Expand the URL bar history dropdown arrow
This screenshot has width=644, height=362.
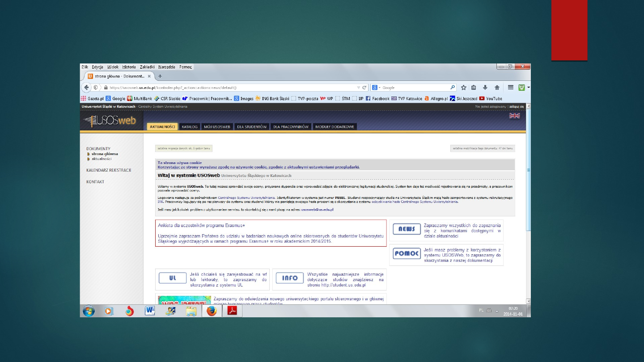point(358,88)
